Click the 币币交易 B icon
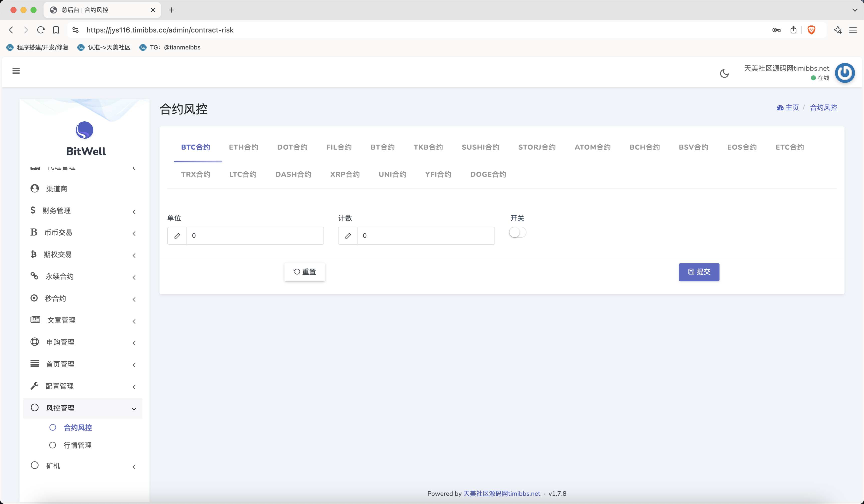The image size is (864, 504). pyautogui.click(x=33, y=232)
